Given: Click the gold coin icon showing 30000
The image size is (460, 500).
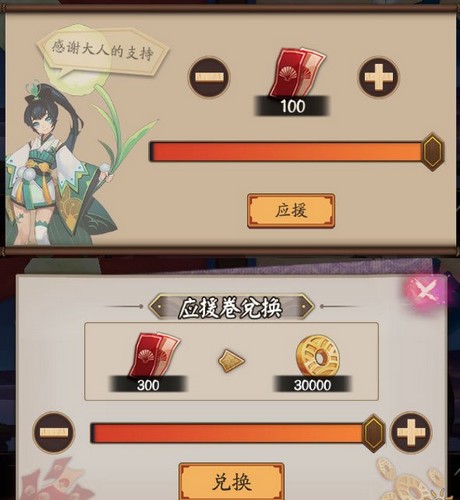Looking at the screenshot, I should (317, 355).
